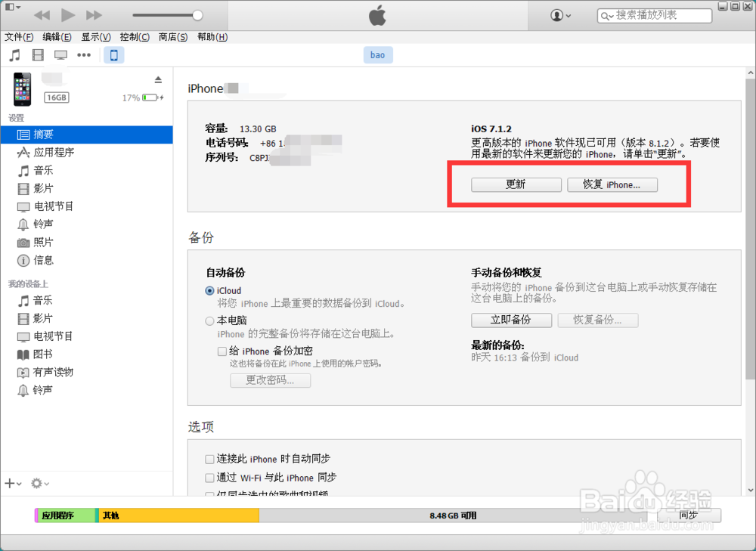Click the 其他 storage bar segment
The height and width of the screenshot is (551, 756).
pyautogui.click(x=178, y=515)
